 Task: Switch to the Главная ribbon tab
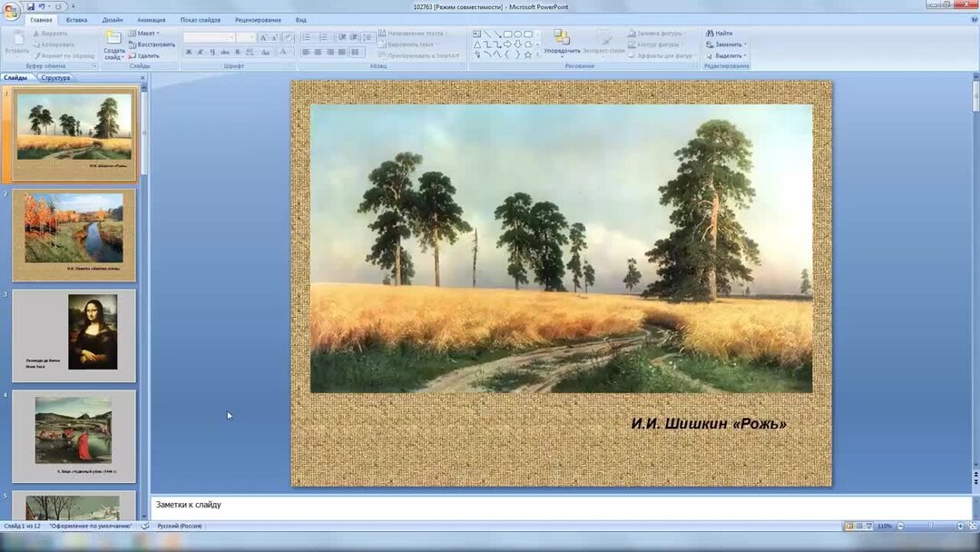[x=41, y=20]
